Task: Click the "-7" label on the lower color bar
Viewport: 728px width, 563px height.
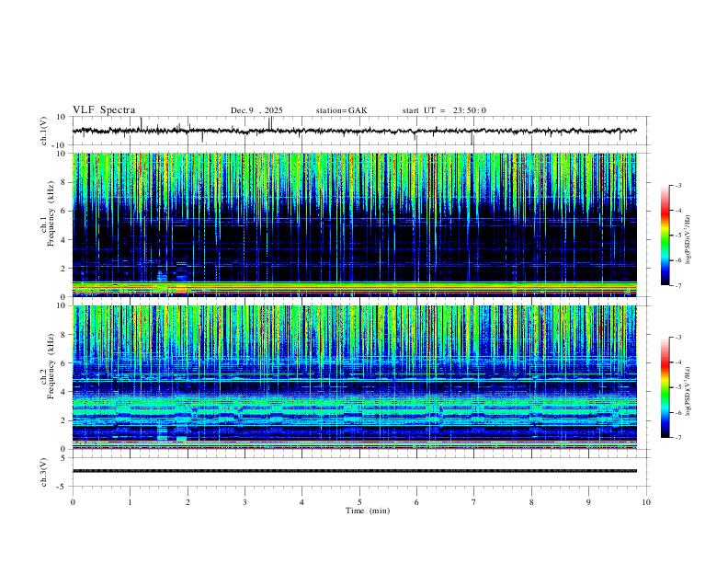Action: [677, 437]
